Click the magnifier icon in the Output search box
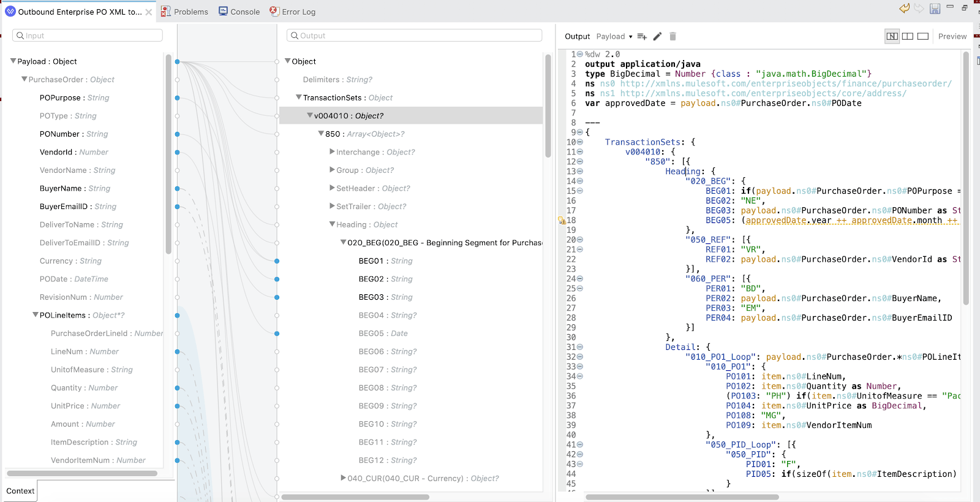 tap(295, 36)
